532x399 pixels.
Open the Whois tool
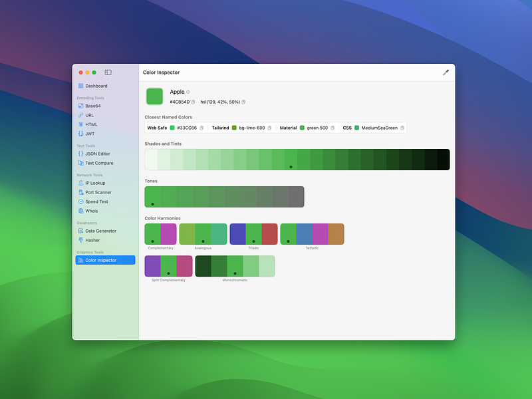[105, 211]
